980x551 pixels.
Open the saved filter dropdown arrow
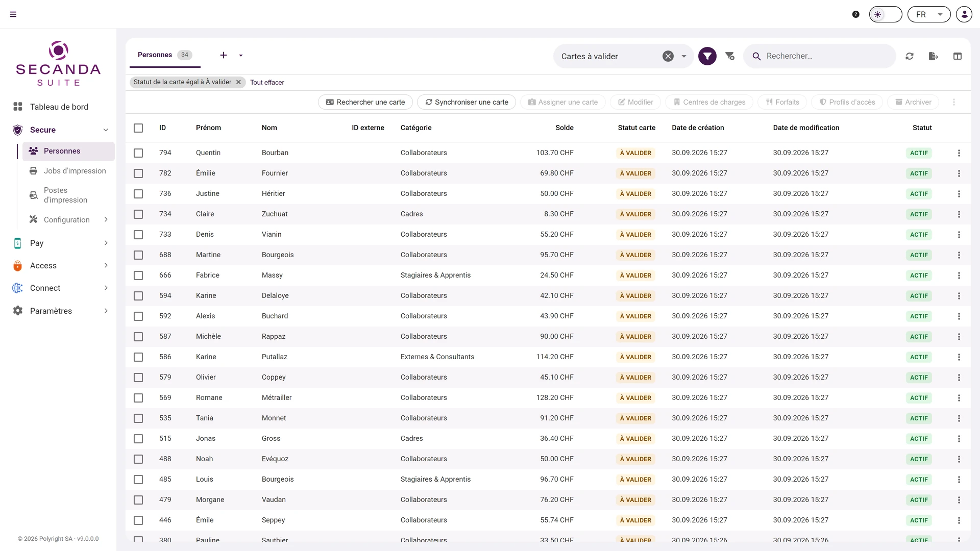click(684, 56)
